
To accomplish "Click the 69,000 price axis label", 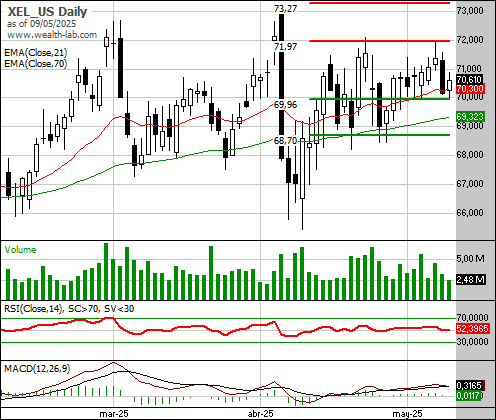I will (470, 126).
